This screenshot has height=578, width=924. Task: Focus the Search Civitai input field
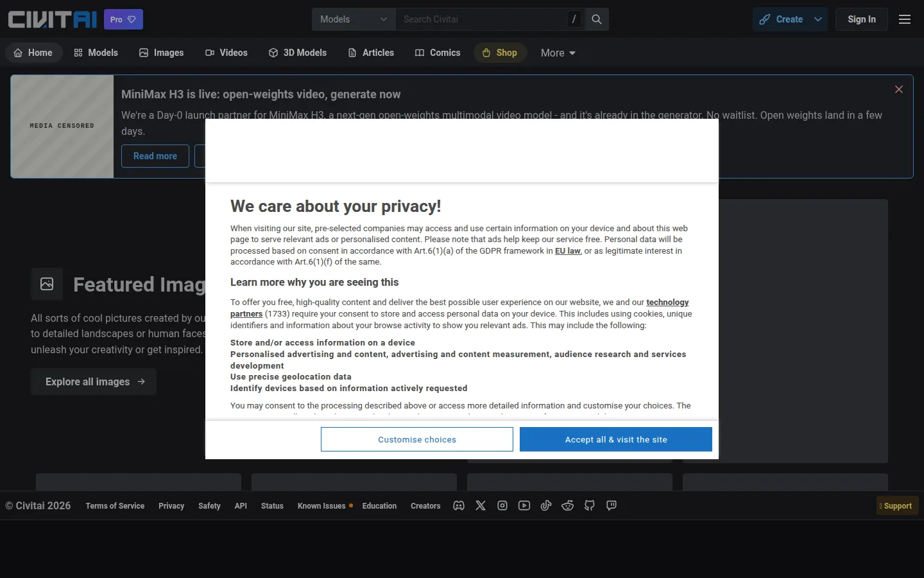481,19
